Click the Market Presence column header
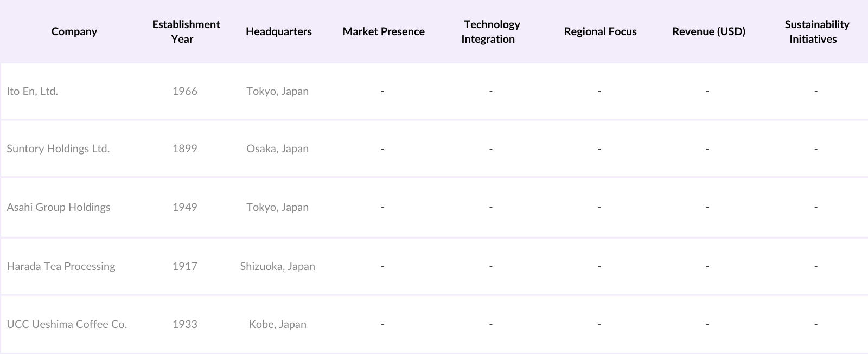Viewport: 868px width, 354px height. click(x=384, y=31)
